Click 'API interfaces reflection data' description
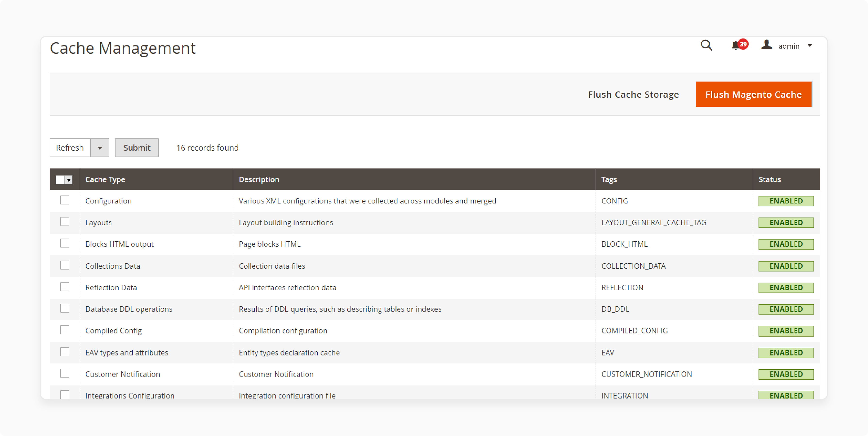The height and width of the screenshot is (436, 868). point(287,287)
